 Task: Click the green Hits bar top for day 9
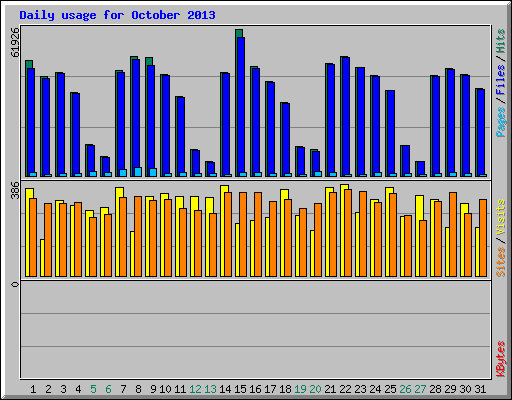coord(149,61)
